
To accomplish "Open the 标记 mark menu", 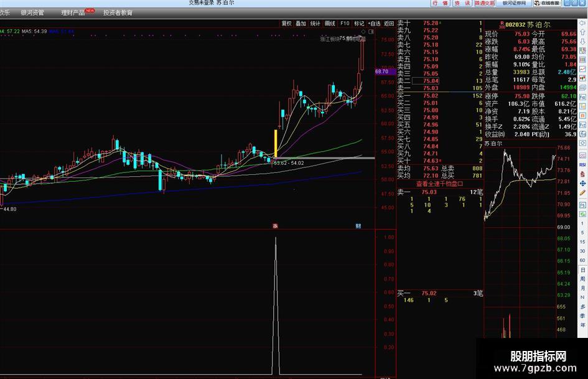I will tap(359, 23).
